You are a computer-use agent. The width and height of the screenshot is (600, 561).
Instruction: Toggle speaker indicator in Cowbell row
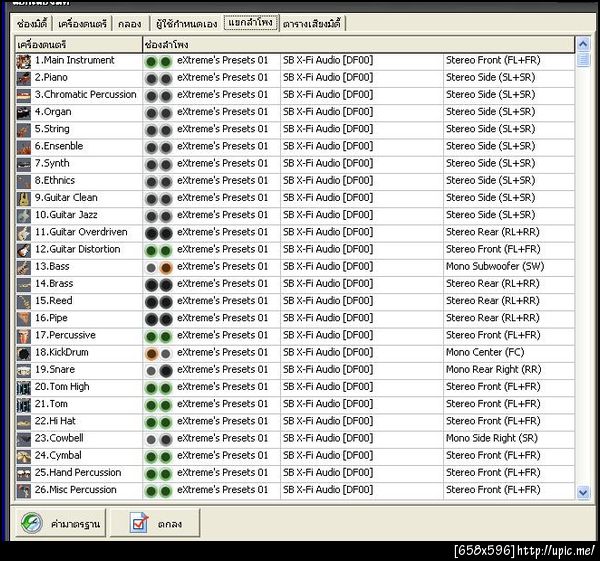point(158,439)
